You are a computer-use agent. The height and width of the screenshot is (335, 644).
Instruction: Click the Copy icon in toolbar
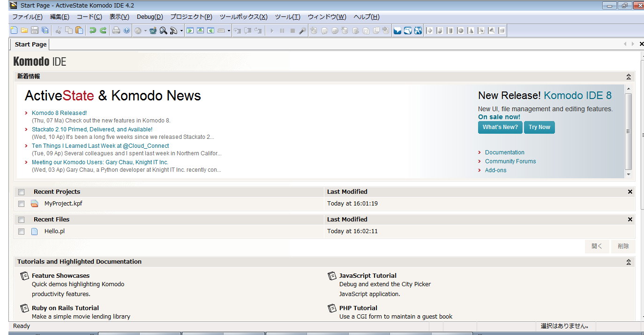[69, 30]
